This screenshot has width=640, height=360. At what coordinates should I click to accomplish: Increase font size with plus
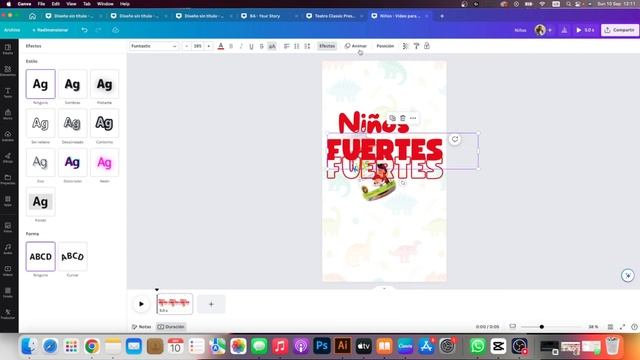click(x=209, y=46)
